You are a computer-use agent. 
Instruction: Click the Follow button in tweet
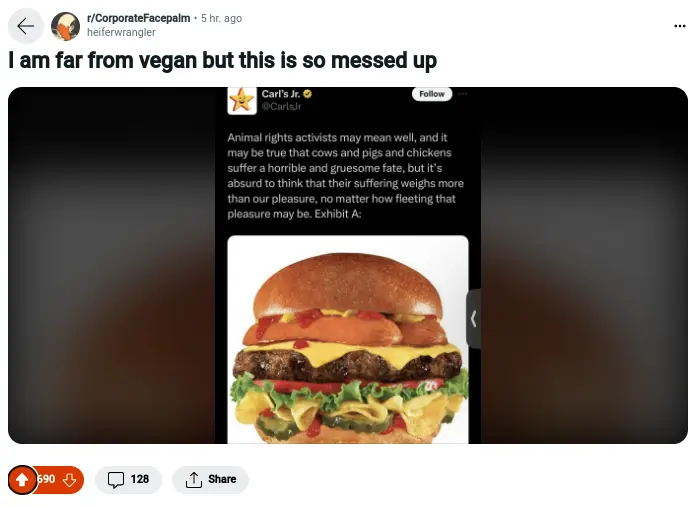click(x=432, y=94)
